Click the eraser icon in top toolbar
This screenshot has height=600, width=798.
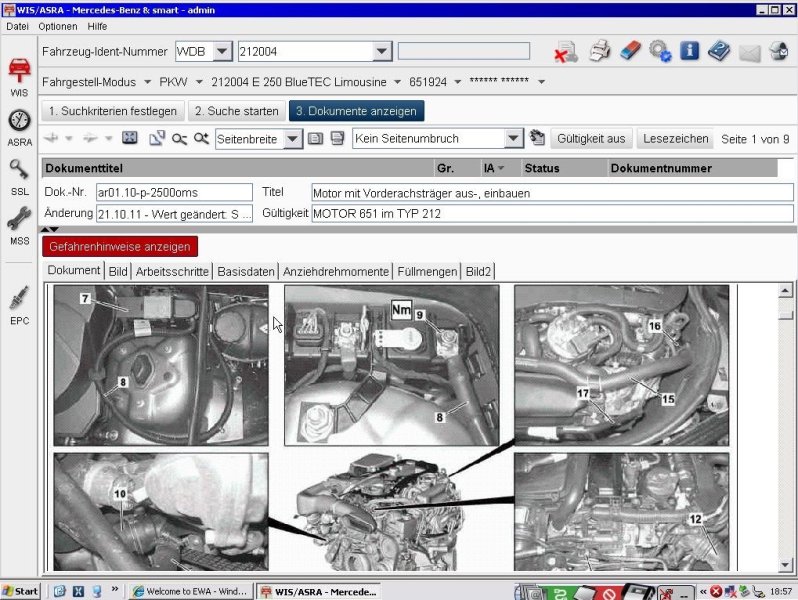point(631,51)
